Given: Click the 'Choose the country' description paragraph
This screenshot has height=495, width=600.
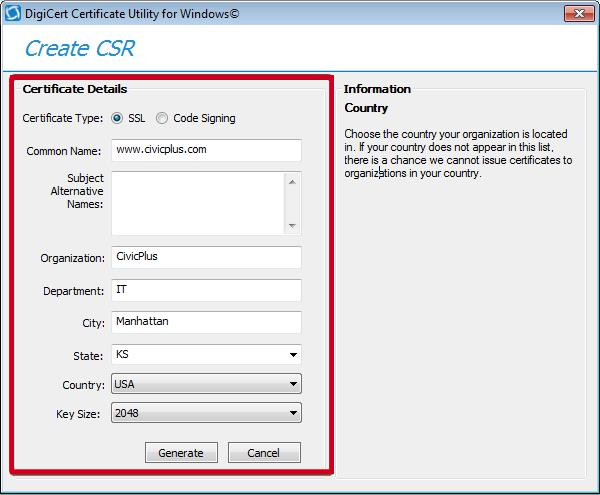Looking at the screenshot, I should click(458, 153).
